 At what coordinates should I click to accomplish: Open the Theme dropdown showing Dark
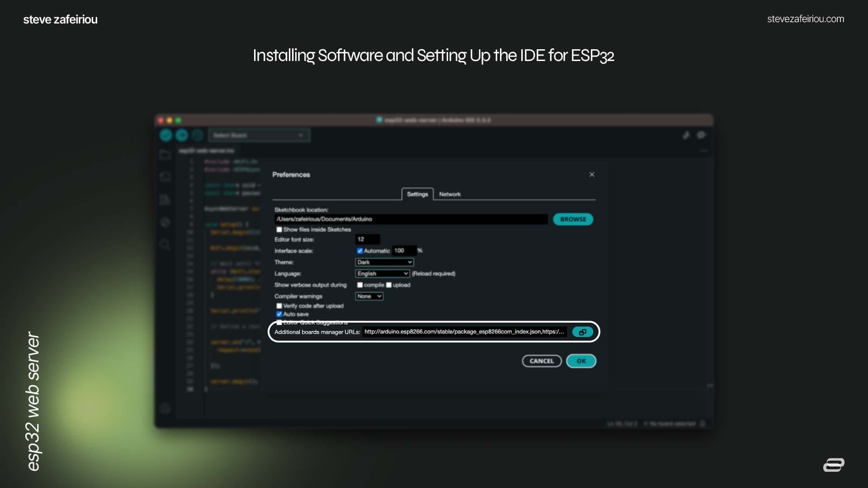click(x=384, y=262)
